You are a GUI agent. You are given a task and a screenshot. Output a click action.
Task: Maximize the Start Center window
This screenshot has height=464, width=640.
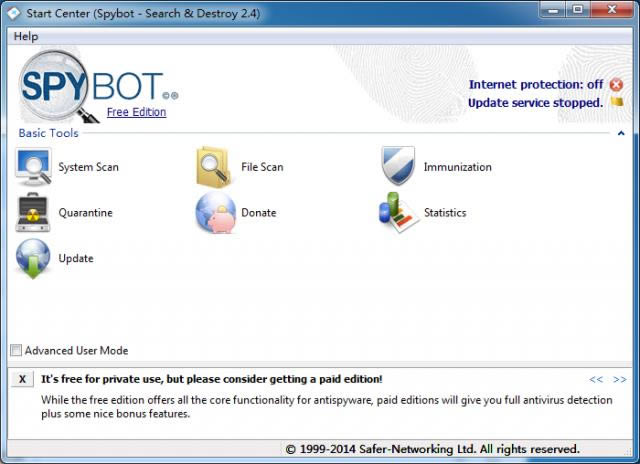[x=577, y=9]
